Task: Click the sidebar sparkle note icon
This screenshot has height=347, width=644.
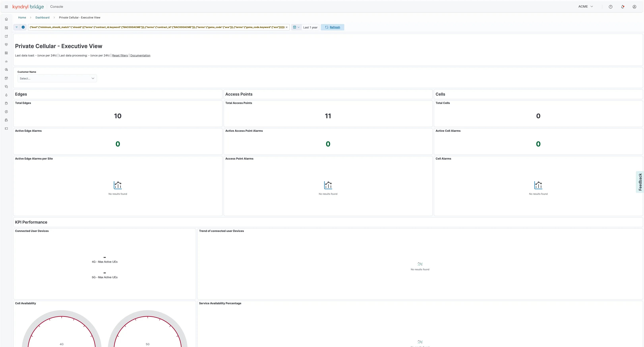Action: click(x=6, y=36)
